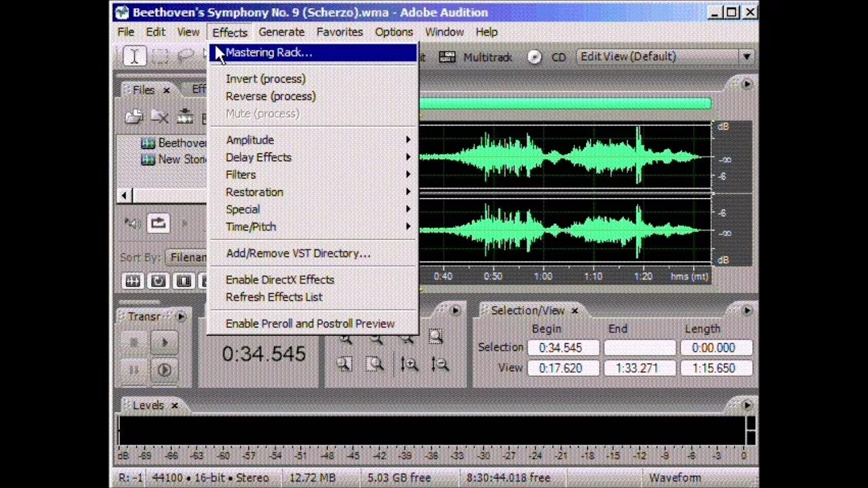
Task: Open the Options menu
Action: click(394, 32)
